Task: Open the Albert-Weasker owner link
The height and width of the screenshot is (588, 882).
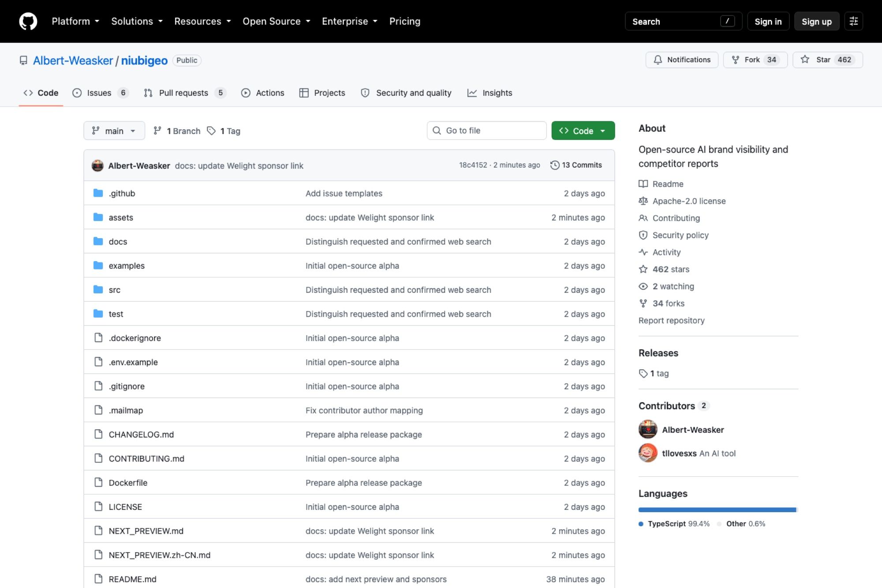Action: pyautogui.click(x=73, y=60)
